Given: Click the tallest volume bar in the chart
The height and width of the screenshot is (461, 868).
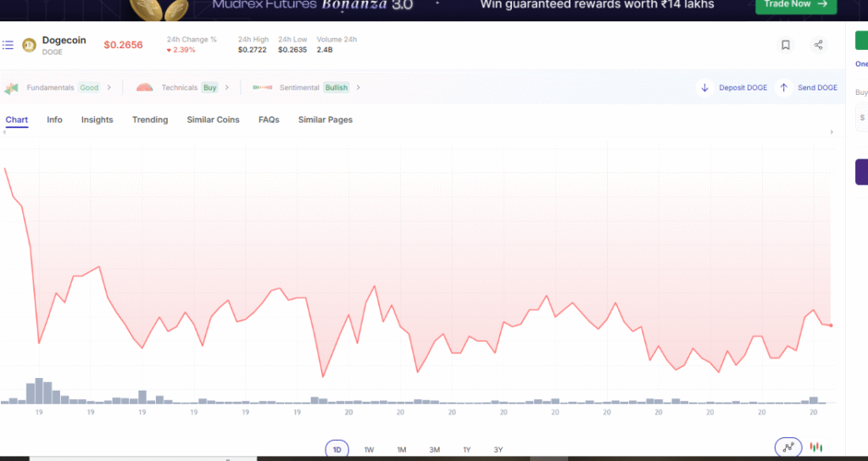Looking at the screenshot, I should (39, 391).
